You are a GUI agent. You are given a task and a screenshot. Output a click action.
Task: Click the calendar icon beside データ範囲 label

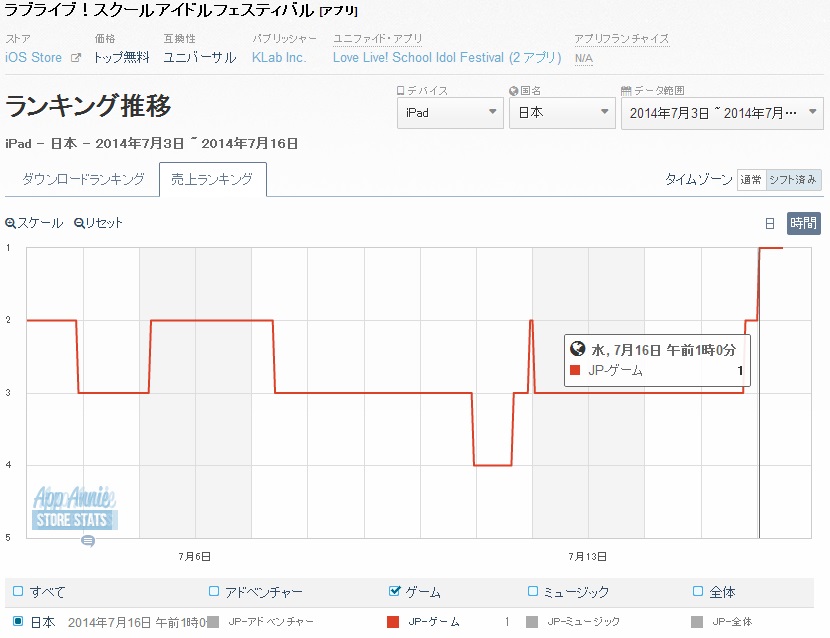626,91
